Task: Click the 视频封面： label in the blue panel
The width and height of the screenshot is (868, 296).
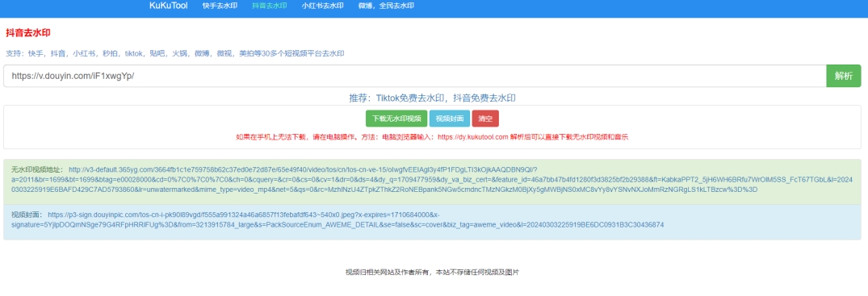Action: [27, 215]
